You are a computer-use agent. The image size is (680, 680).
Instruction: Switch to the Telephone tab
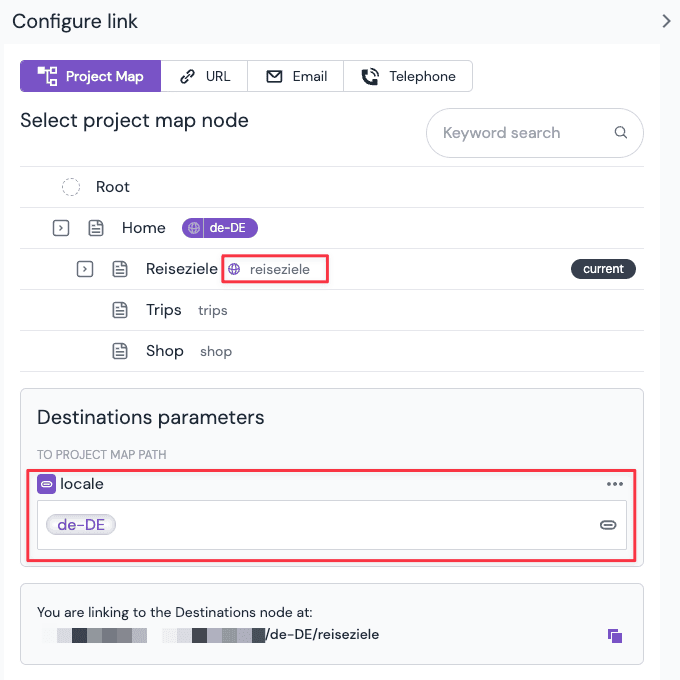pos(408,76)
